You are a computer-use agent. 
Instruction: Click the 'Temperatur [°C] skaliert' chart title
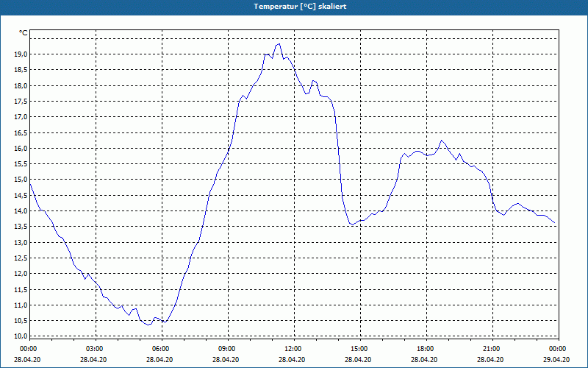[x=300, y=7]
